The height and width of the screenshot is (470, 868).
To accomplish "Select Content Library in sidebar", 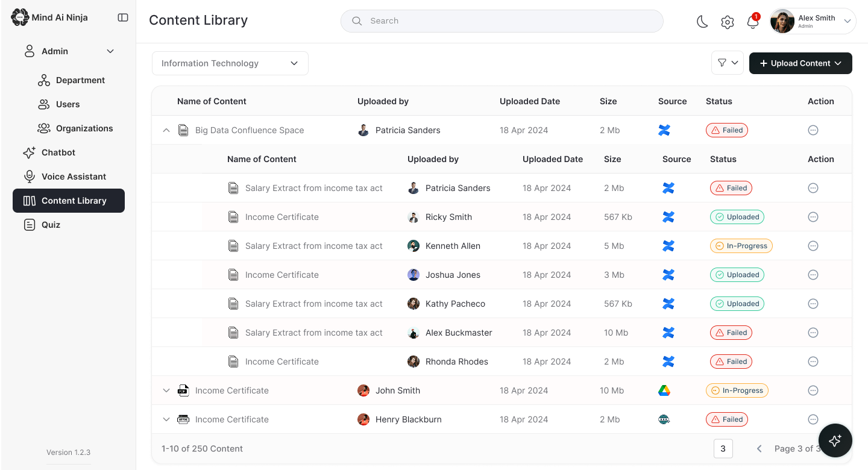I will click(69, 201).
